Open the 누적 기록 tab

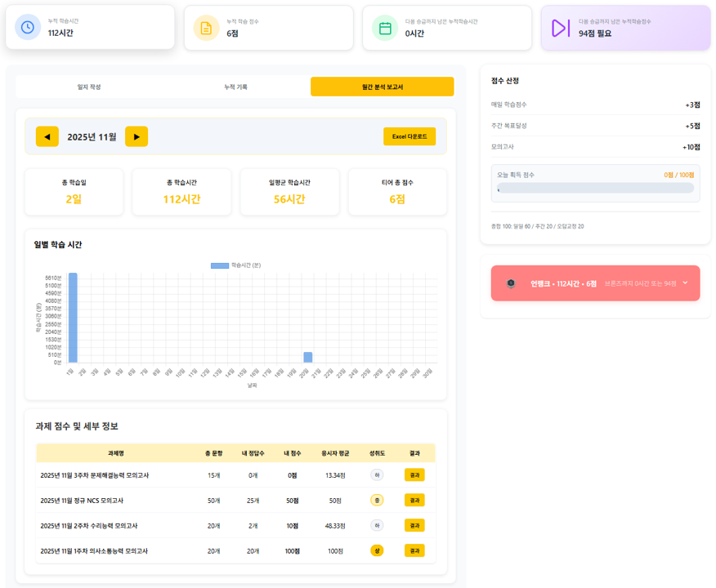coord(235,87)
